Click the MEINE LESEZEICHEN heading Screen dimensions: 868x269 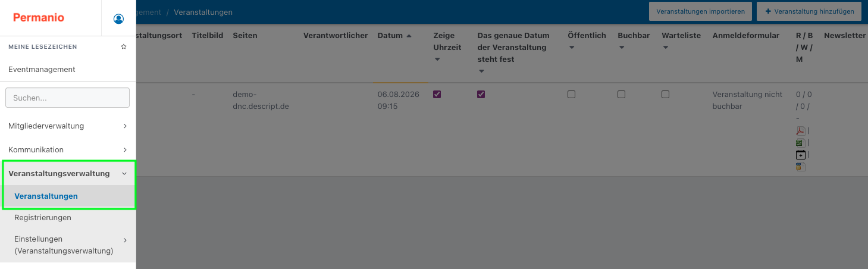(x=43, y=46)
